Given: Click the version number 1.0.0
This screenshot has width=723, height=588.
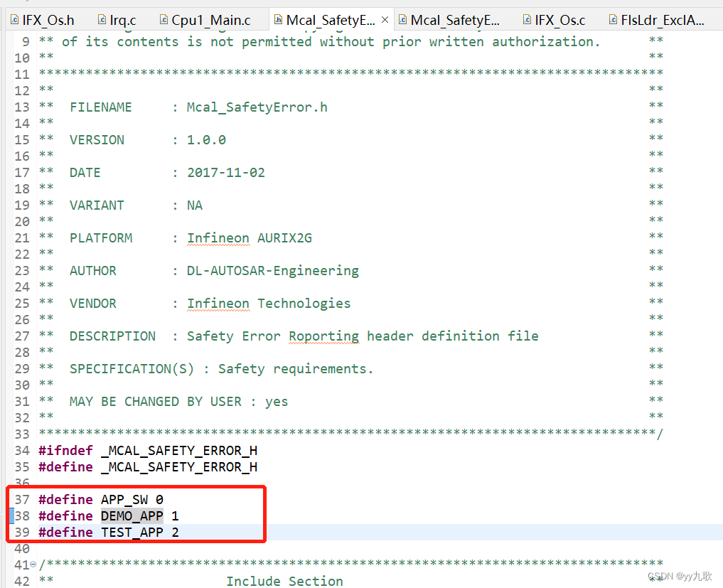Looking at the screenshot, I should pyautogui.click(x=206, y=140).
